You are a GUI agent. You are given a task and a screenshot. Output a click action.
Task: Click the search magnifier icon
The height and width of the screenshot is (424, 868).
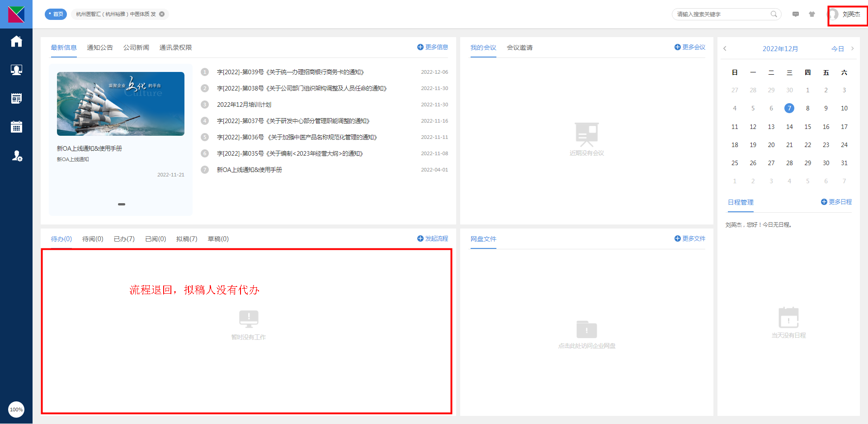[x=774, y=14]
